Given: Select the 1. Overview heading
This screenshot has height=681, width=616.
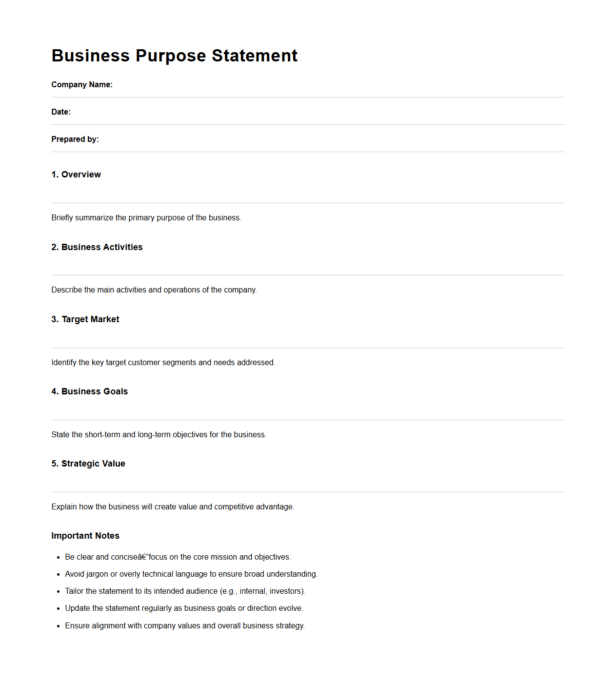Looking at the screenshot, I should pyautogui.click(x=76, y=175).
